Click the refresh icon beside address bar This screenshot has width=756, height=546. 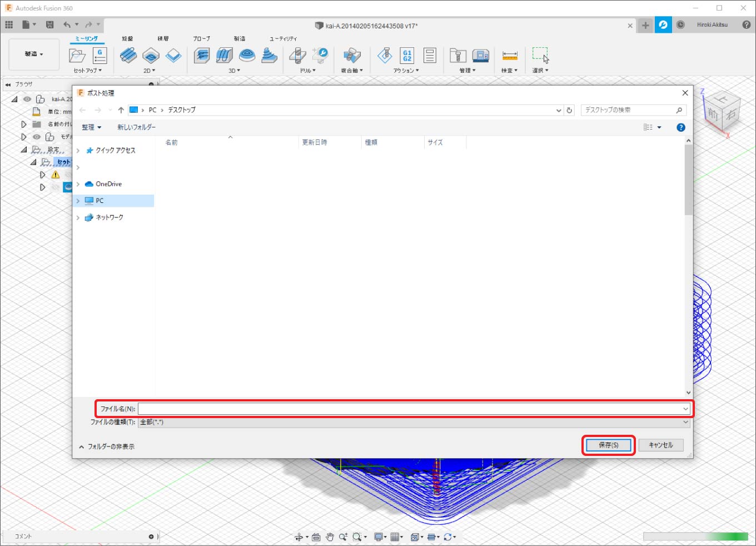click(569, 110)
